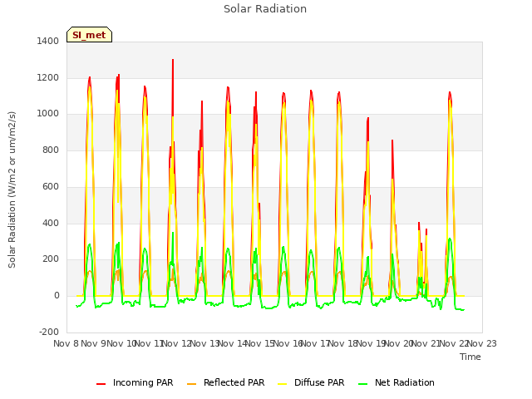Click the Nov 9 x-axis tick label
The width and height of the screenshot is (532, 399).
tap(94, 343)
